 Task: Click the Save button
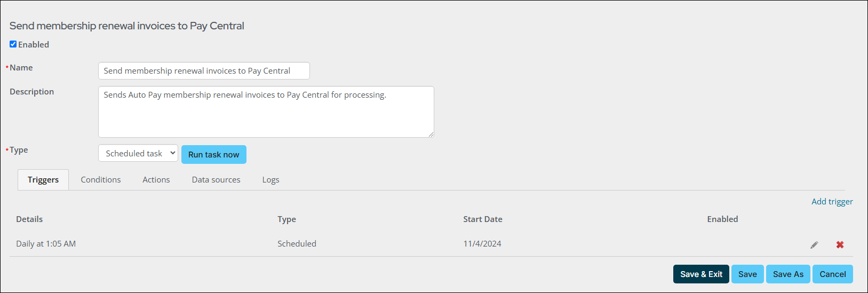tap(747, 274)
